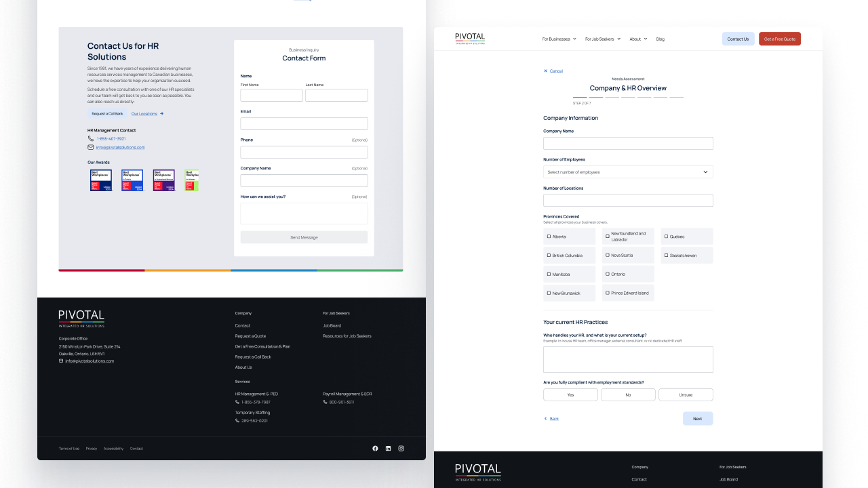Click the arrow icon after Our Locations
The image size is (868, 488).
coord(161,114)
